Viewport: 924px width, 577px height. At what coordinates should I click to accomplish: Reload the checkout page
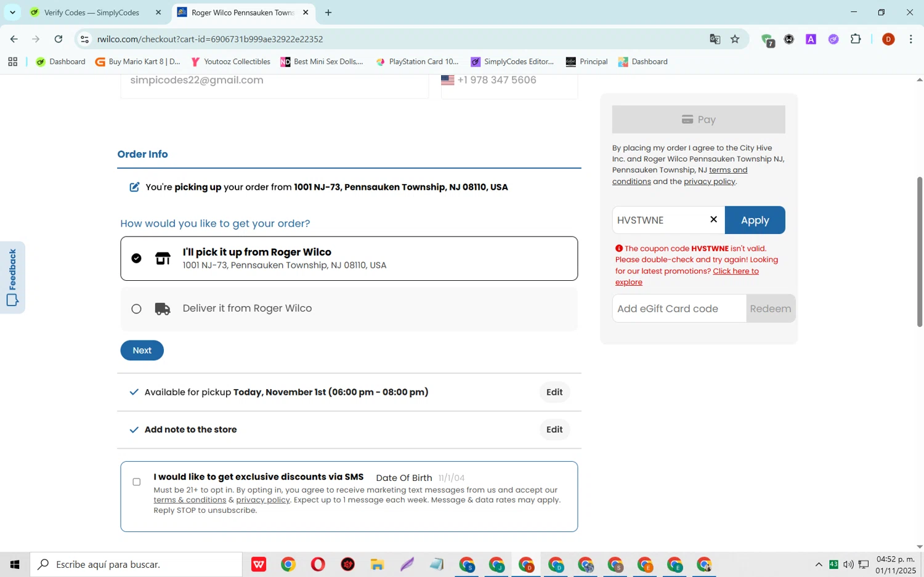click(59, 39)
